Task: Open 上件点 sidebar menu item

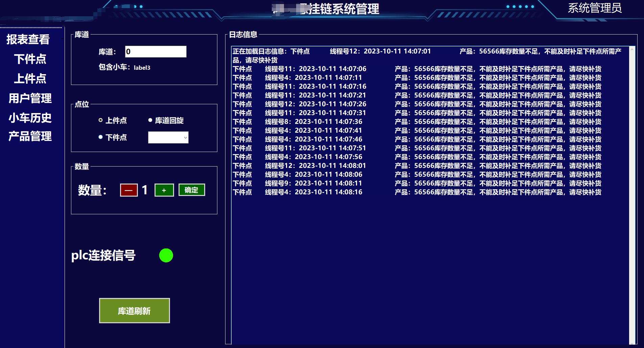Action: (30, 79)
